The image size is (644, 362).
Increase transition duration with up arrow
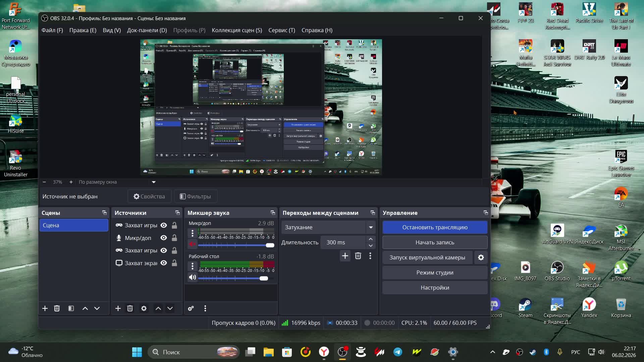click(x=371, y=239)
